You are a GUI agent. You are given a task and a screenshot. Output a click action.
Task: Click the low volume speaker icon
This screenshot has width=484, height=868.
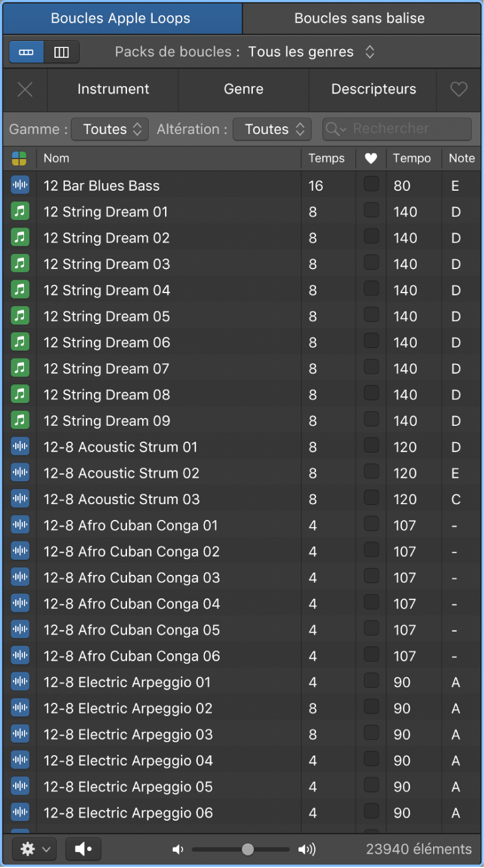pyautogui.click(x=178, y=849)
